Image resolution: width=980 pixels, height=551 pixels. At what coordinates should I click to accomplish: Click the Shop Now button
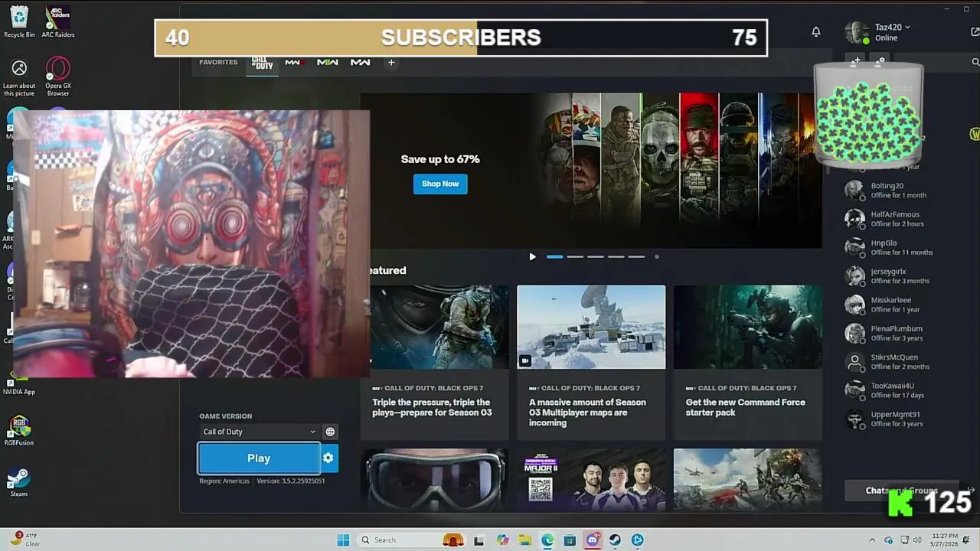tap(440, 184)
